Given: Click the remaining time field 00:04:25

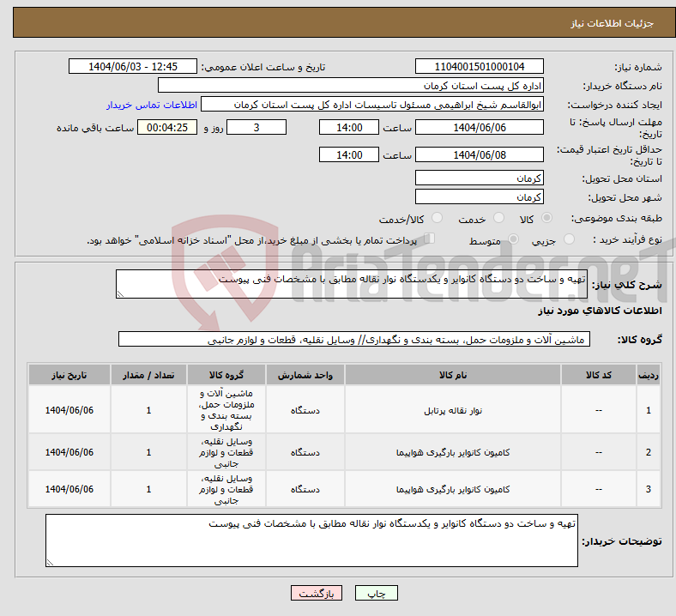Looking at the screenshot, I should coord(167,127).
